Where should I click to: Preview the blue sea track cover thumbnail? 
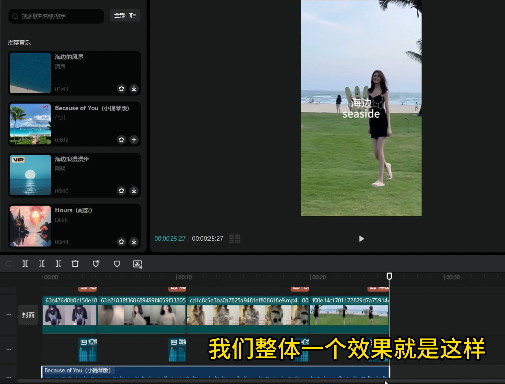click(30, 73)
